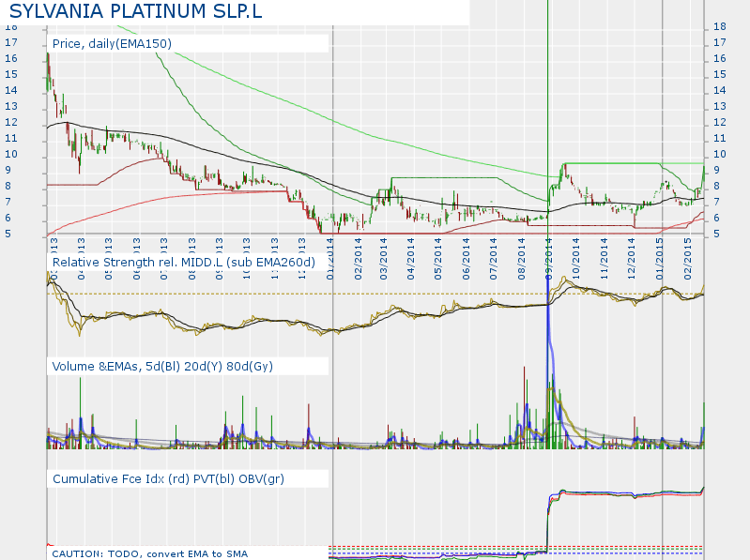Select the 'Price, daily(EMA150)' panel label
This screenshot has height=560, width=750.
[x=112, y=43]
